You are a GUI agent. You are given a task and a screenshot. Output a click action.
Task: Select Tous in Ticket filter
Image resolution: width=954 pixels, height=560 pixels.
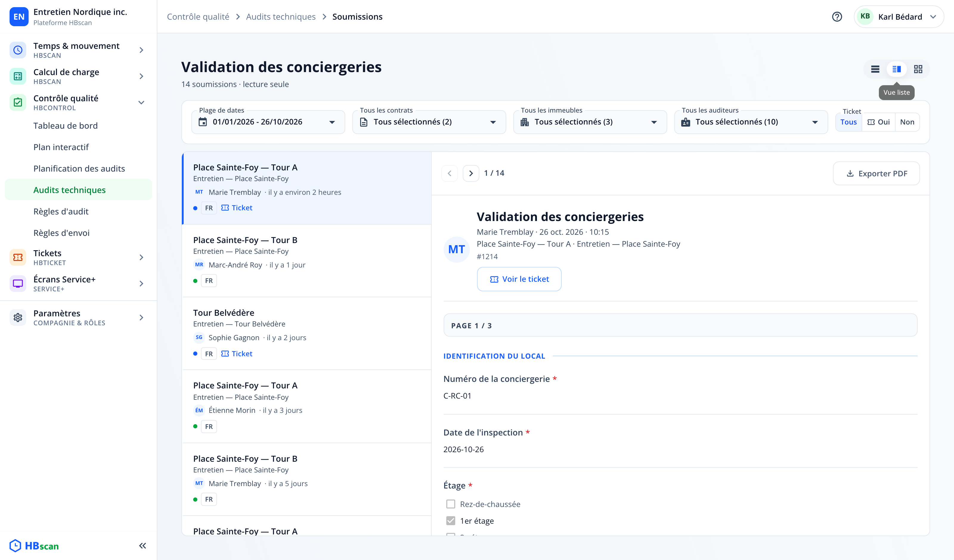point(848,122)
